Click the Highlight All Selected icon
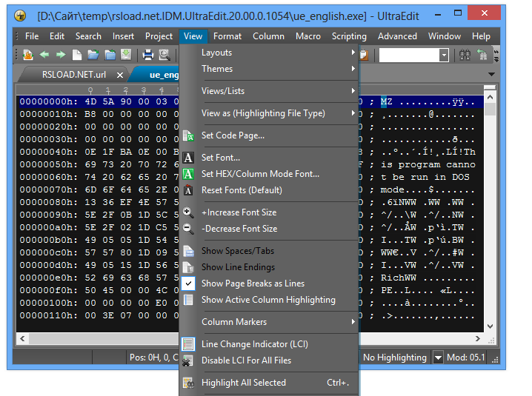The image size is (532, 396). (188, 383)
